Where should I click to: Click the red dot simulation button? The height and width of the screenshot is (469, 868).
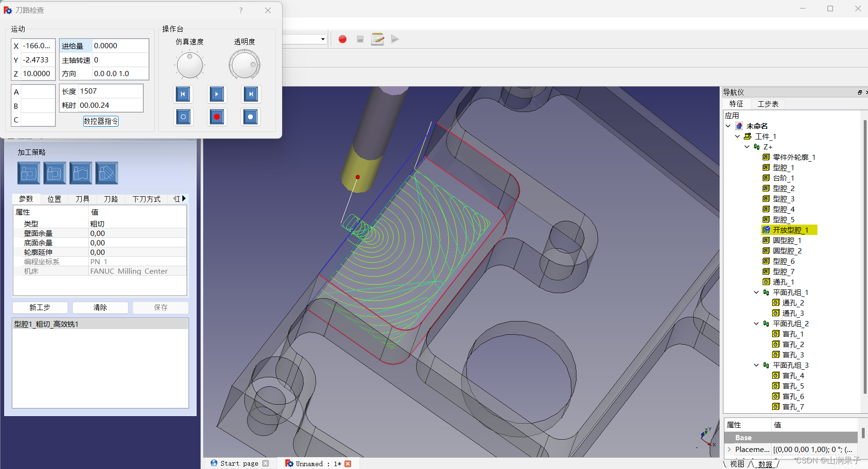pos(217,117)
